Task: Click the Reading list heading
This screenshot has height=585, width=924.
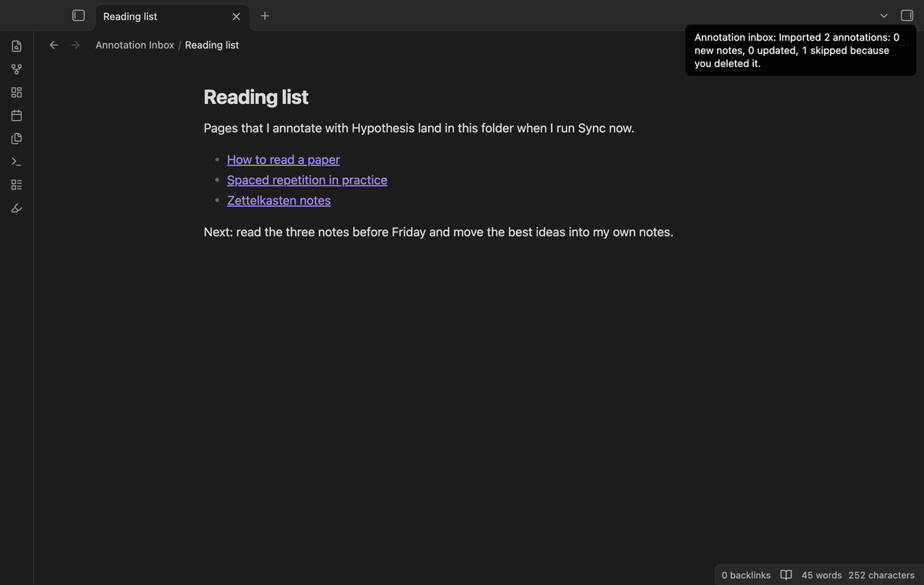Action: coord(256,97)
